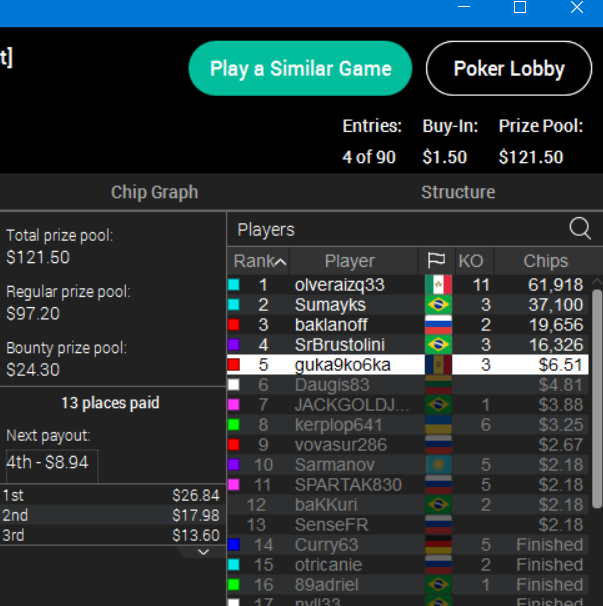Expand the payout list chevron
The width and height of the screenshot is (603, 606).
pyautogui.click(x=203, y=552)
